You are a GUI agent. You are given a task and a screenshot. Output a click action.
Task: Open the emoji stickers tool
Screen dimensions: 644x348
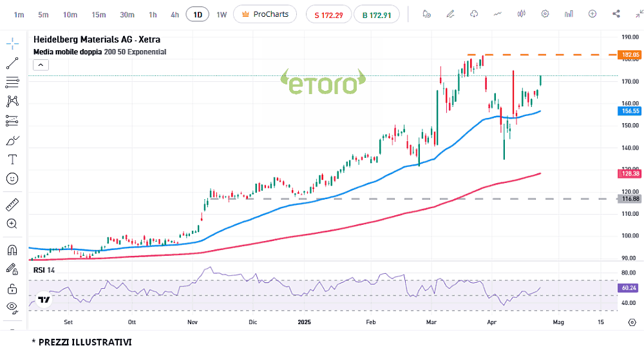point(12,179)
